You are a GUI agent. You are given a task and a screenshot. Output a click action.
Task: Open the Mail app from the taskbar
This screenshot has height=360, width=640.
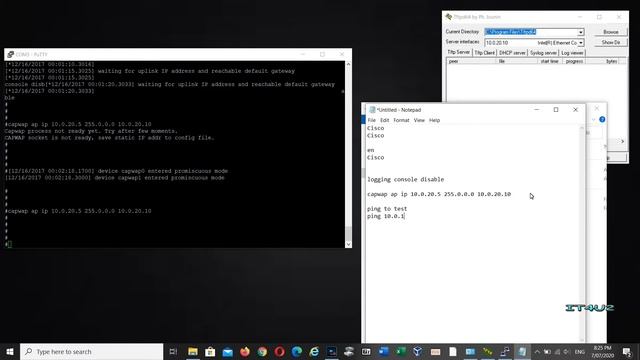227,351
